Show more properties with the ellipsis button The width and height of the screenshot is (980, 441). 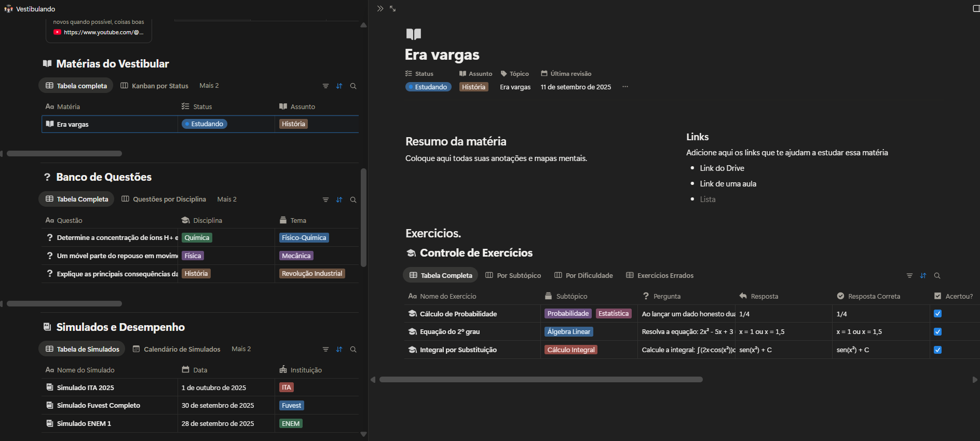(x=625, y=87)
